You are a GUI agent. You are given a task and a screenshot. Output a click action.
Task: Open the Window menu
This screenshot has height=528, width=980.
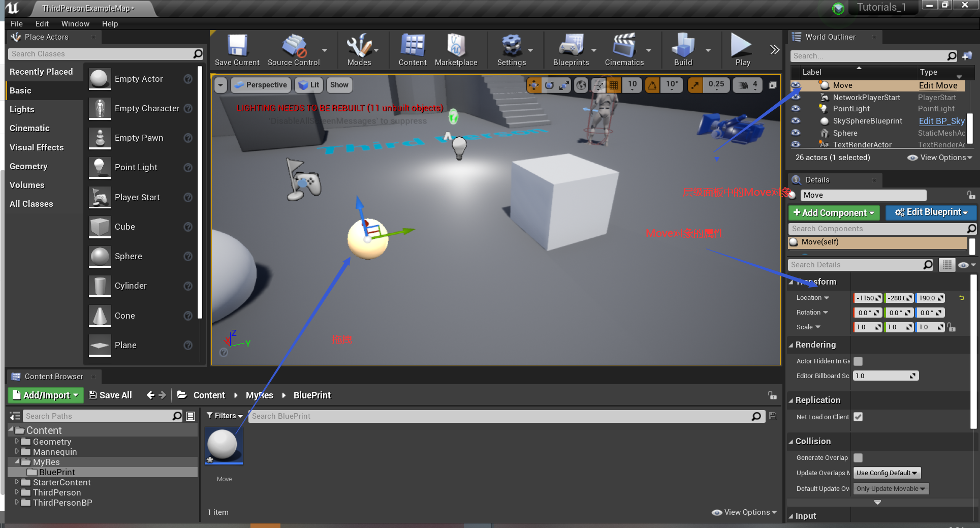click(75, 23)
